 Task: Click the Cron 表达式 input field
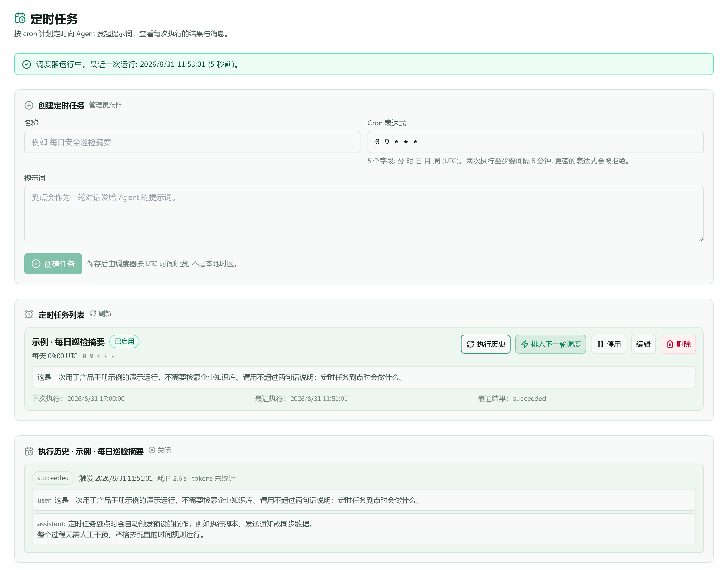535,142
